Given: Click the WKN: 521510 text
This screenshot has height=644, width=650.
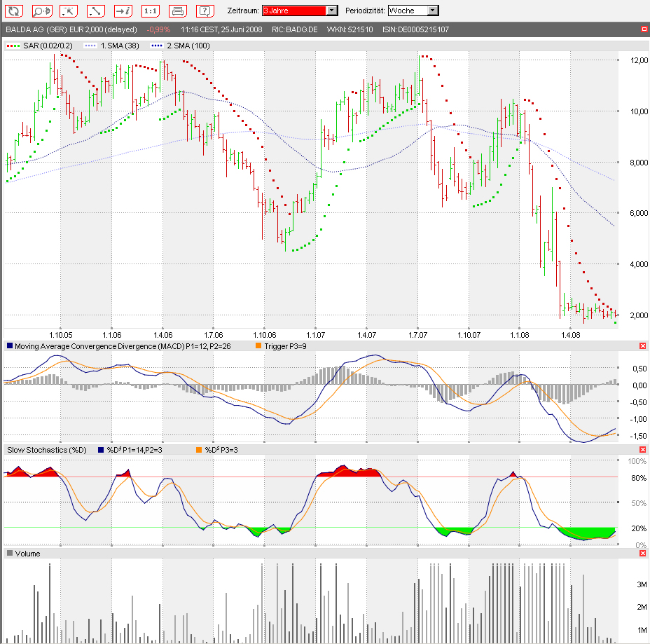Looking at the screenshot, I should pyautogui.click(x=350, y=29).
